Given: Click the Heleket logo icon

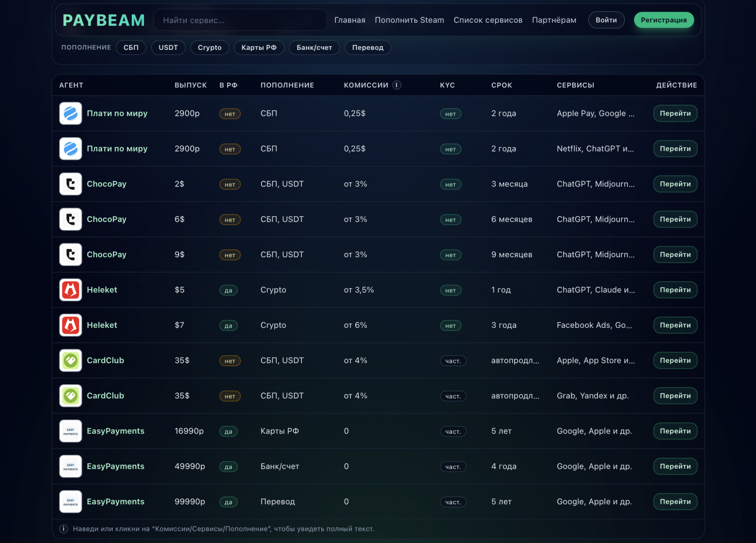Looking at the screenshot, I should click(x=70, y=290).
